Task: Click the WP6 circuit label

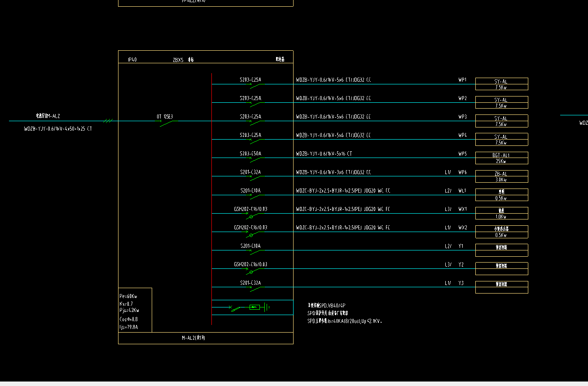Action: [462, 172]
